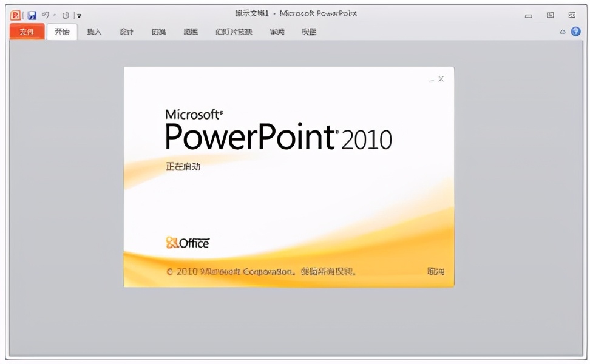Open the Customize Quick Access Toolbar dropdown
Viewport: 590px width, 364px height.
tap(79, 16)
